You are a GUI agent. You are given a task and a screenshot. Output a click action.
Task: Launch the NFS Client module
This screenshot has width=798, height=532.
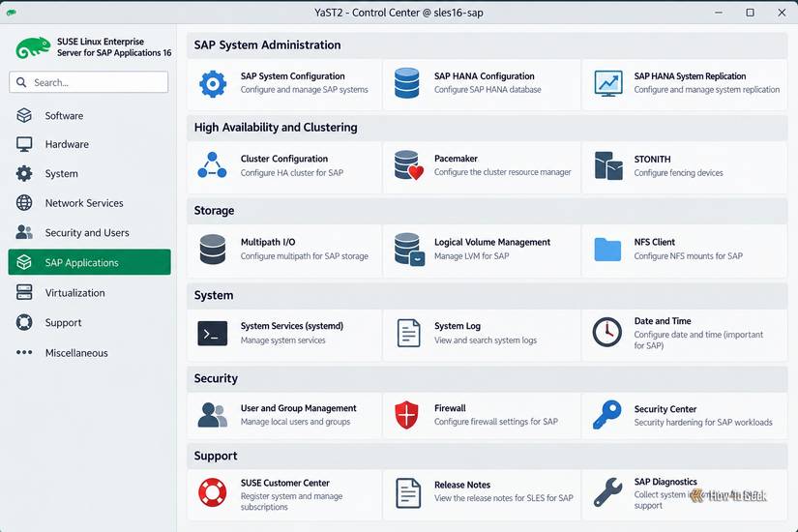tap(685, 251)
